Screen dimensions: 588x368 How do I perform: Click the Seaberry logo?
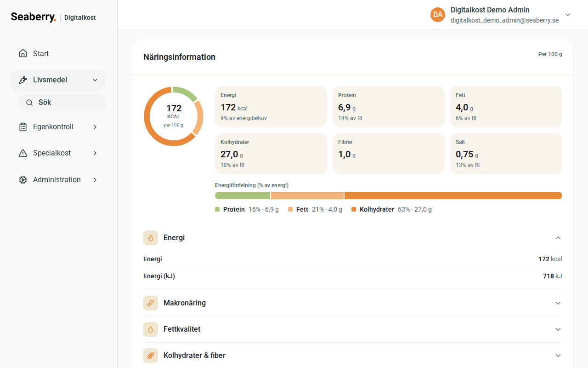click(x=34, y=17)
